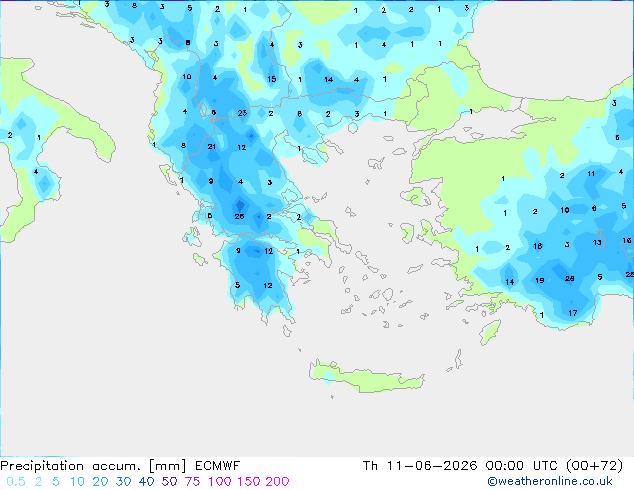Click the '[mm]' unit label

pyautogui.click(x=168, y=466)
